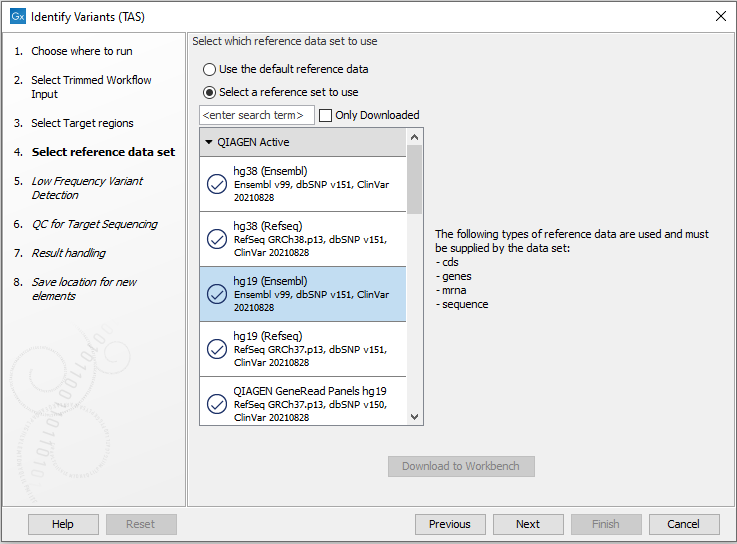Click the Gx application icon in title bar
Image resolution: width=737 pixels, height=544 pixels.
17,17
